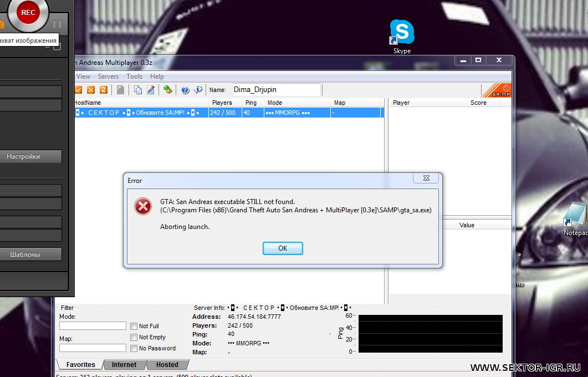Sort servers by the HostName column
Screen dimensions: 588x377
coord(141,103)
